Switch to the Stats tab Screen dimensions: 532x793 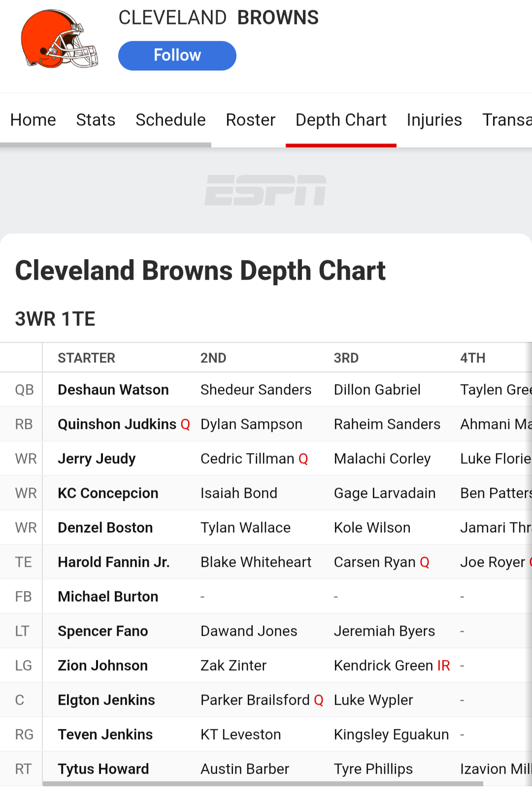coord(96,120)
